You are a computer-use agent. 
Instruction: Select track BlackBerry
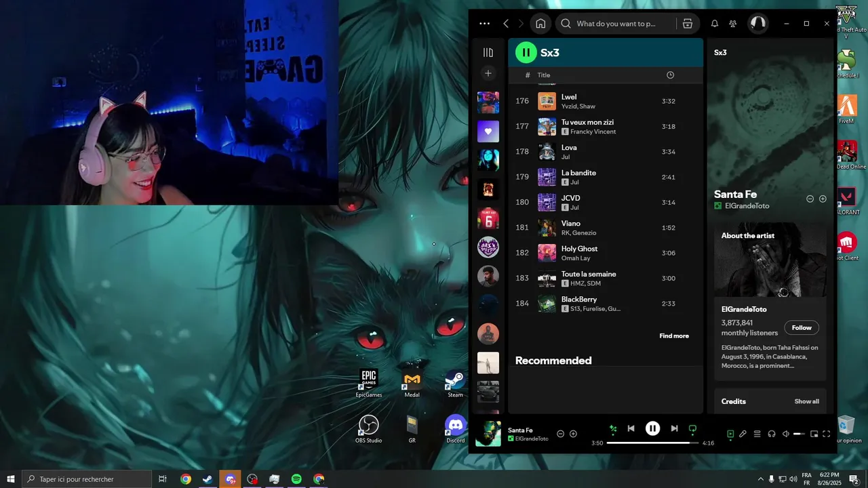tap(606, 304)
